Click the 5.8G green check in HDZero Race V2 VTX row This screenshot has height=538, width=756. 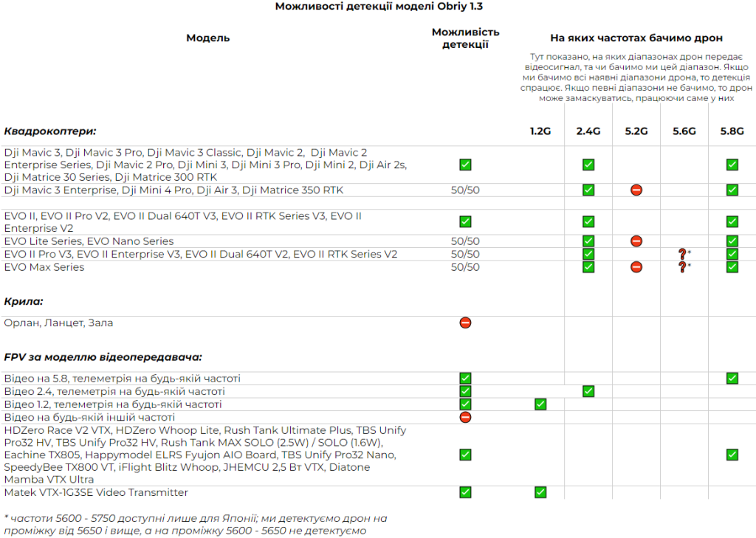732,455
